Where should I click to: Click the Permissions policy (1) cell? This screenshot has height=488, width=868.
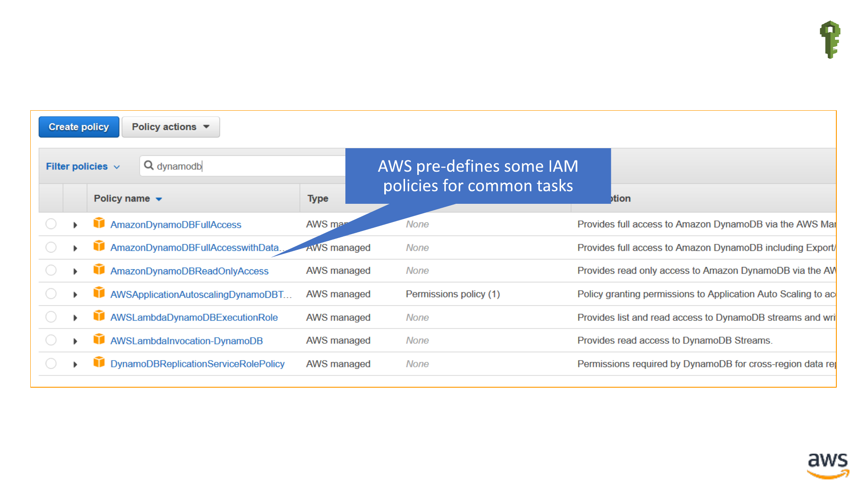[453, 294]
